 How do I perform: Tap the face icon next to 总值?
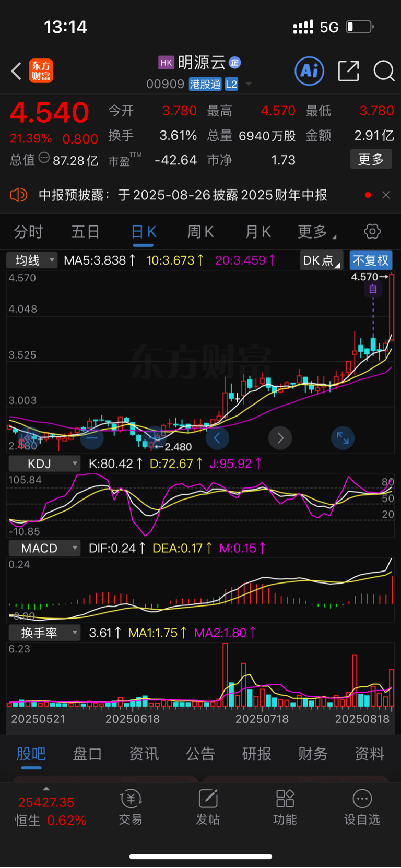pos(44,158)
